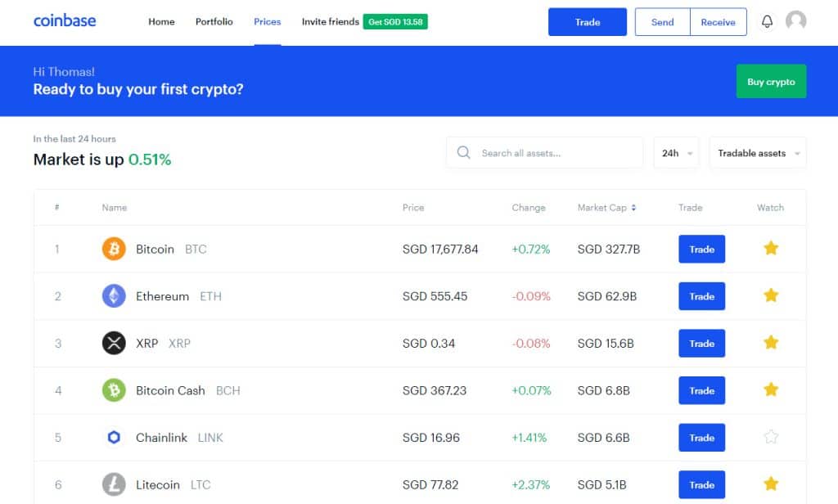
Task: Click the green Buy crypto button
Action: [x=771, y=81]
